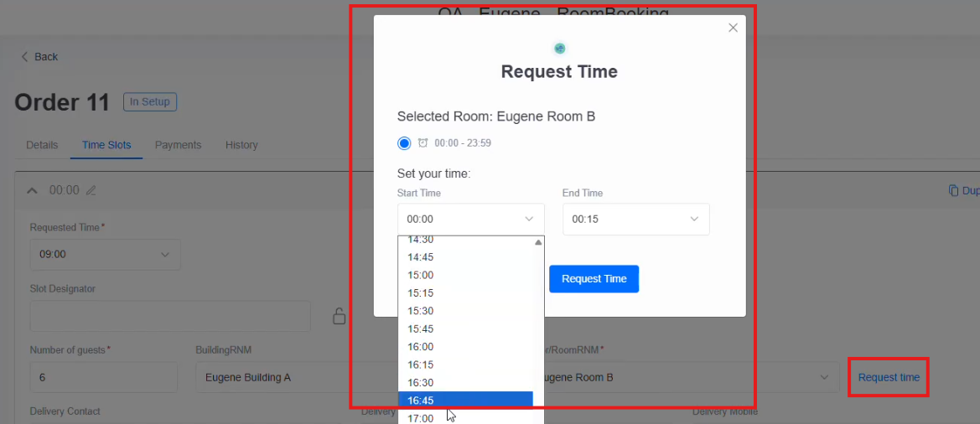The width and height of the screenshot is (980, 424).
Task: Click the In Setup status badge
Action: tap(150, 101)
